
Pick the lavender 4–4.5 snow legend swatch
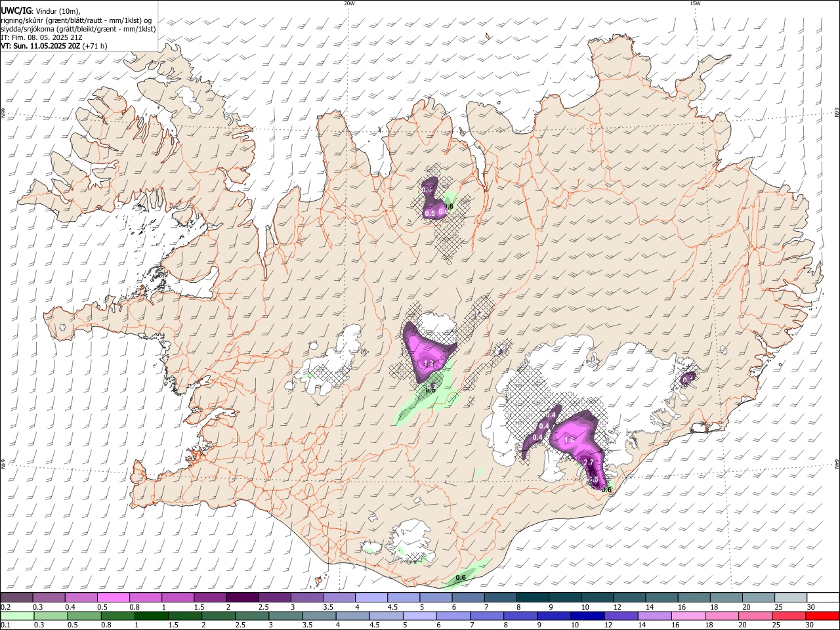pos(371,598)
